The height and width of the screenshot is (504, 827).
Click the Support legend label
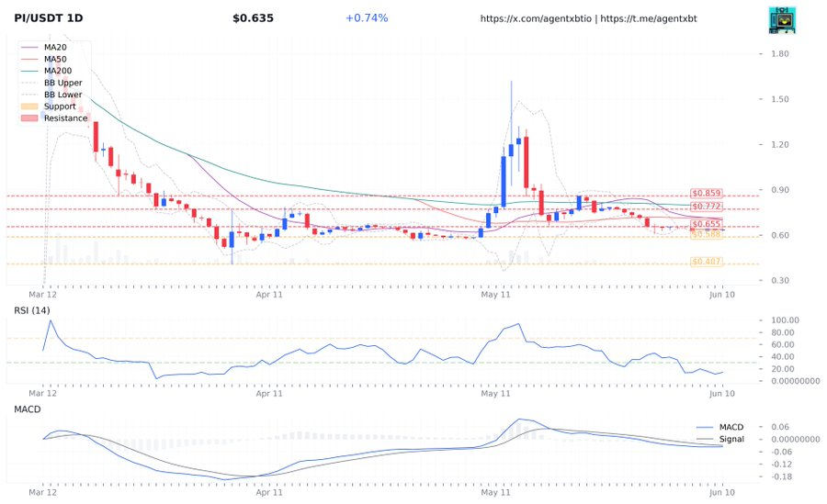pyautogui.click(x=60, y=106)
